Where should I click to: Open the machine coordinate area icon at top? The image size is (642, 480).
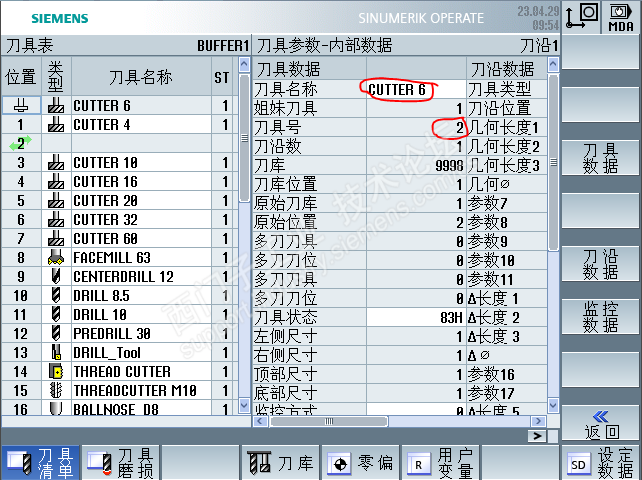(581, 16)
